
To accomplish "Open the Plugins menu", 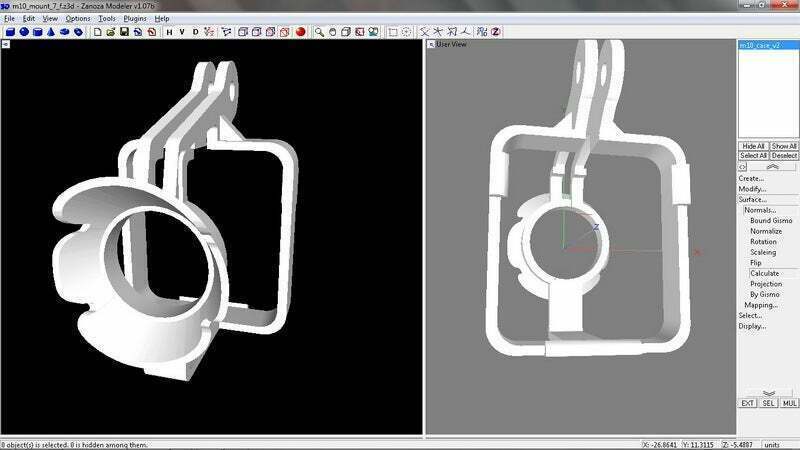I will pos(135,18).
